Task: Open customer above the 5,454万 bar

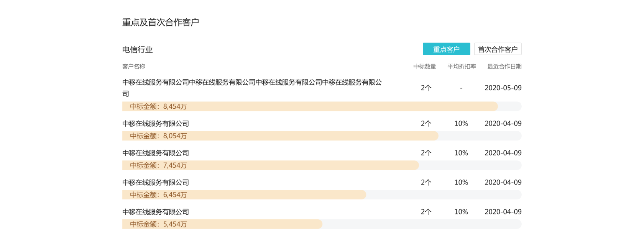Action: click(156, 212)
